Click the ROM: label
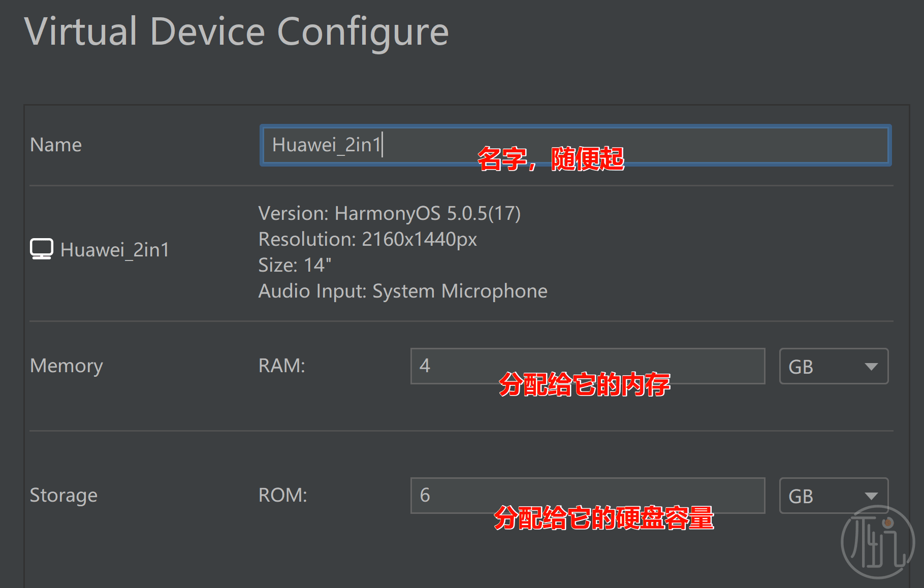Screen dimensions: 924x588 (x=283, y=495)
